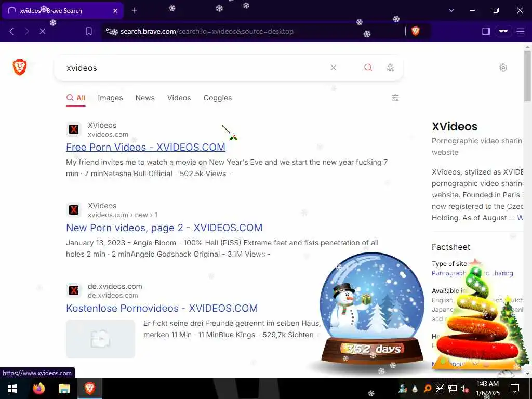The height and width of the screenshot is (399, 532).
Task: Click the page's vertical scrollbar
Action: pos(527,76)
